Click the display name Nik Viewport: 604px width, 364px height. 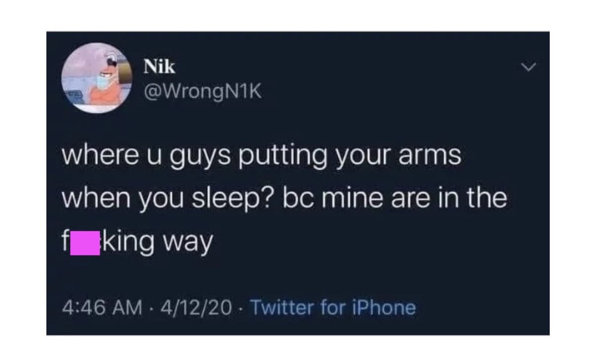click(x=159, y=67)
